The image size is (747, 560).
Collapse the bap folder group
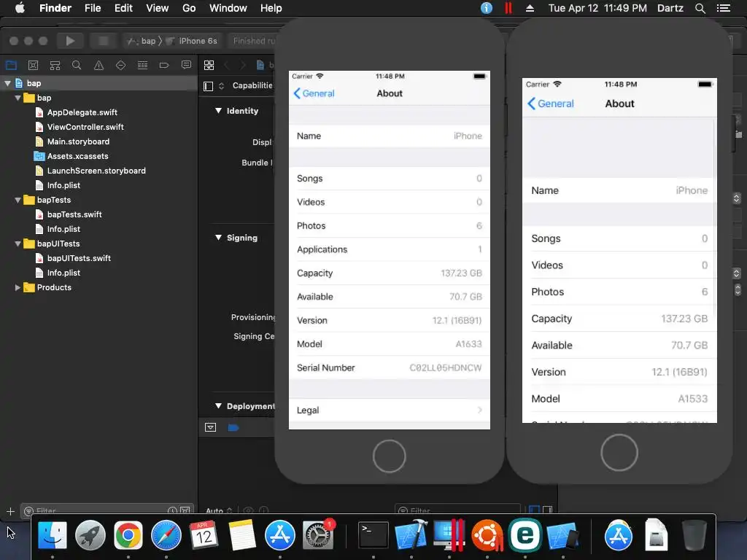point(18,98)
